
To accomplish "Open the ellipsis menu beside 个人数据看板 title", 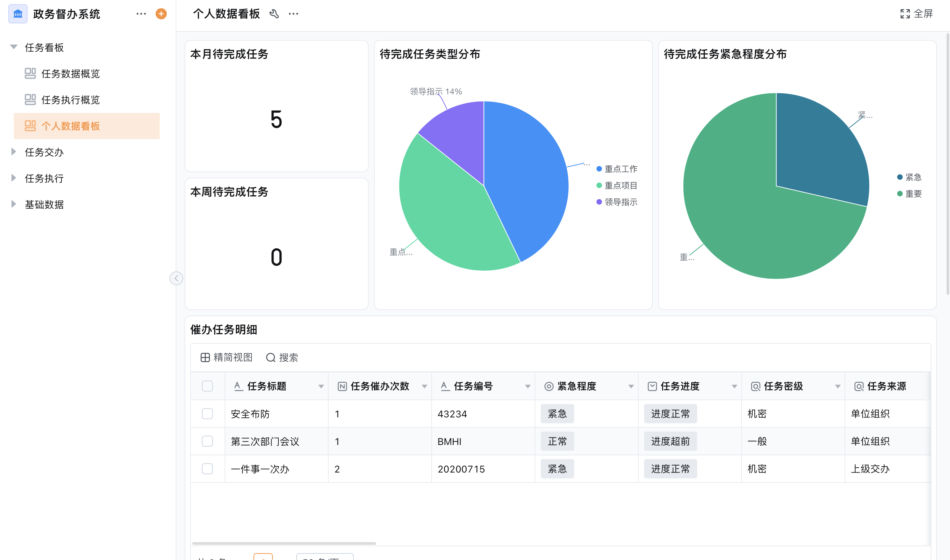I will [x=293, y=14].
